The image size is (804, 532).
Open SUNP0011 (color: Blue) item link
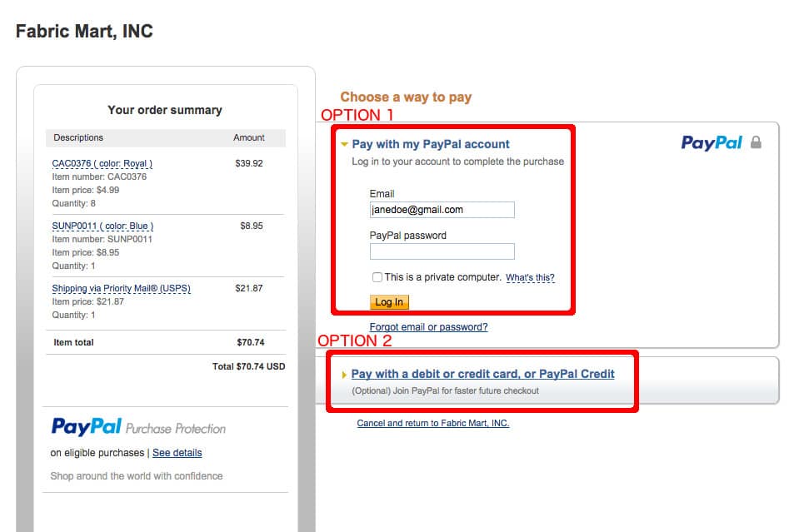(x=102, y=226)
